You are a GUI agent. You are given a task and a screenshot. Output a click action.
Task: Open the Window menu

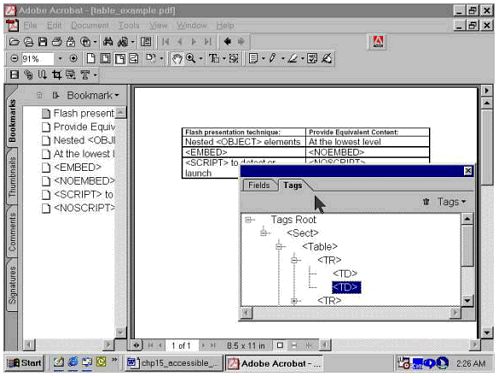pos(192,26)
